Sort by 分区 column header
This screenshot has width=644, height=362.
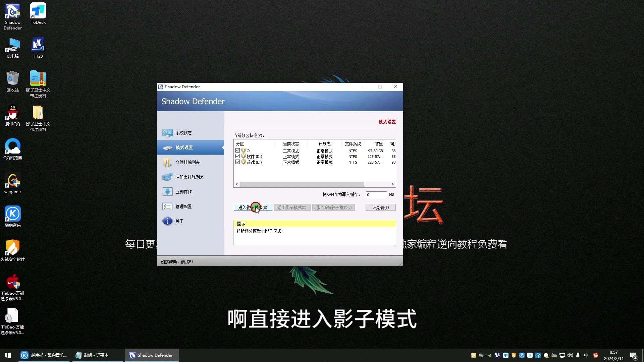254,144
